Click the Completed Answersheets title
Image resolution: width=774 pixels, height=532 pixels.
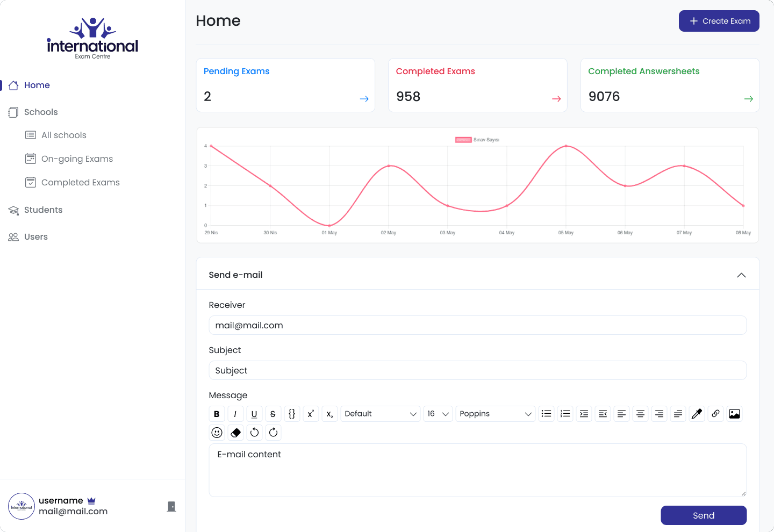(x=643, y=71)
